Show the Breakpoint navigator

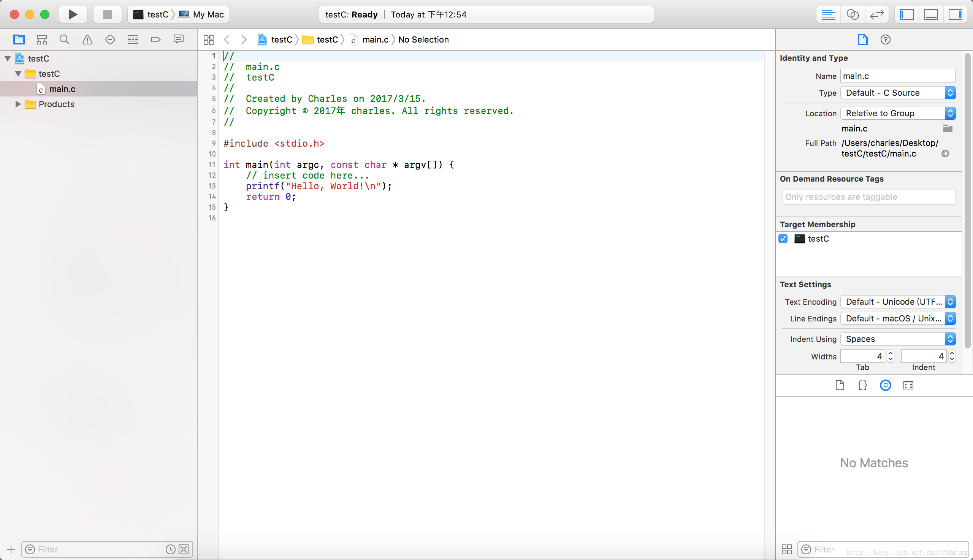coord(155,40)
